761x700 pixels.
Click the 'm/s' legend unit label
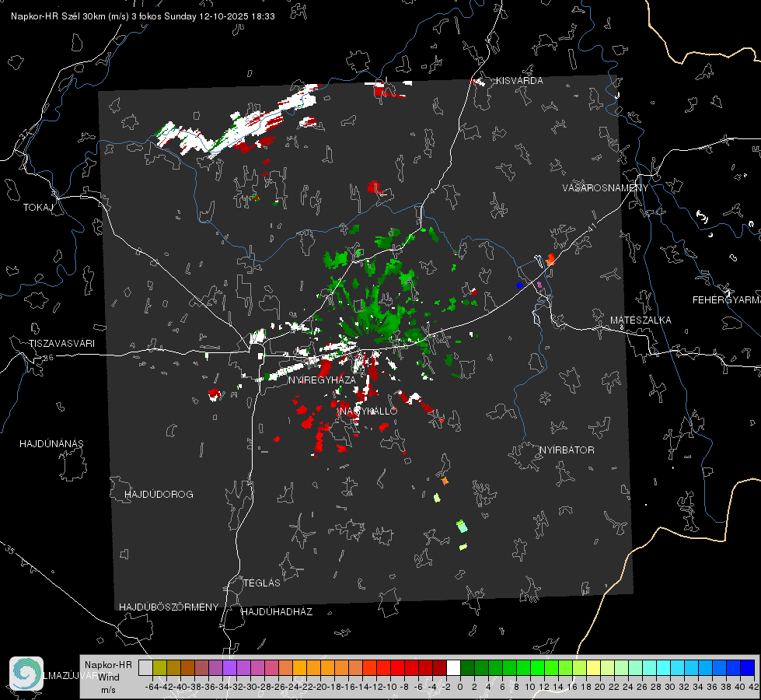coord(108,690)
